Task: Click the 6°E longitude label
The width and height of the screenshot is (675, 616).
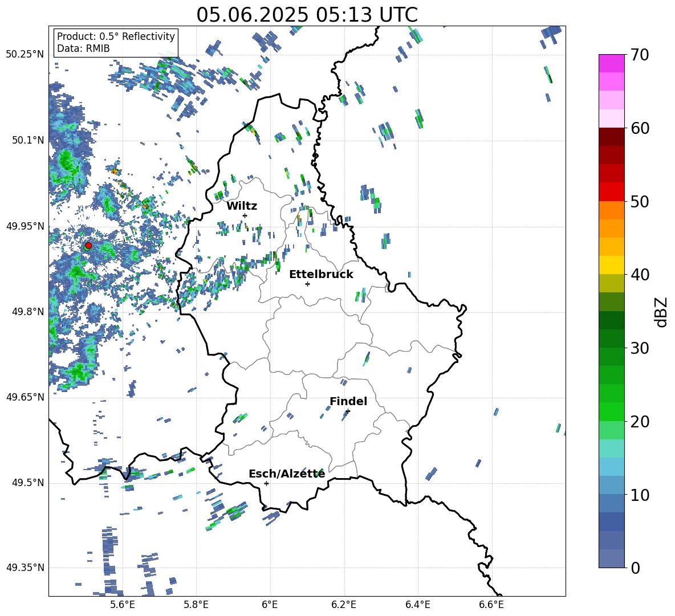Action: 270,605
